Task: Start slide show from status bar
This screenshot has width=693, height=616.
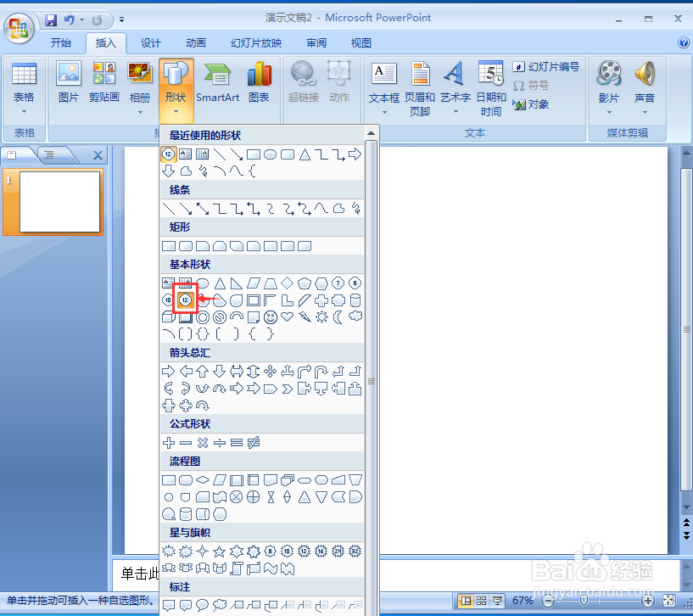Action: [x=498, y=601]
